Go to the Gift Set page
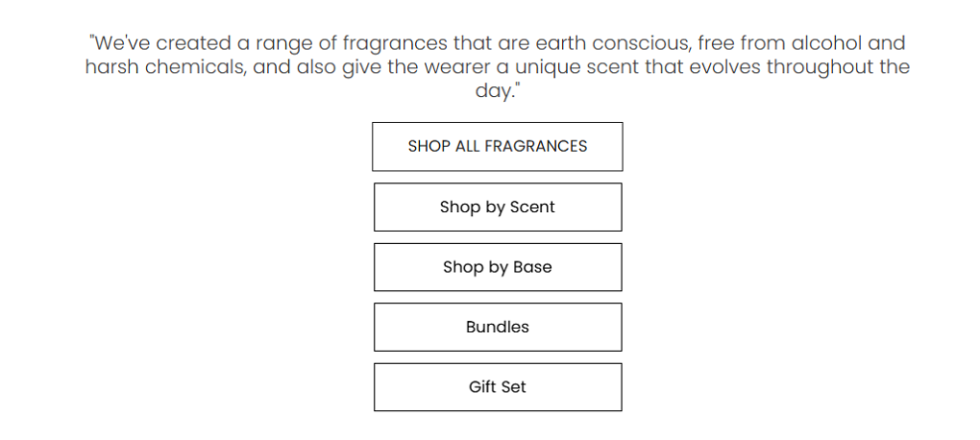This screenshot has height=440, width=980. 498,387
